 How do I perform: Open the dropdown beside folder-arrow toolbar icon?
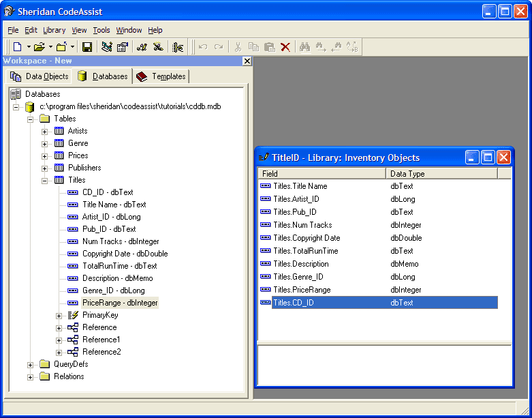pos(72,47)
